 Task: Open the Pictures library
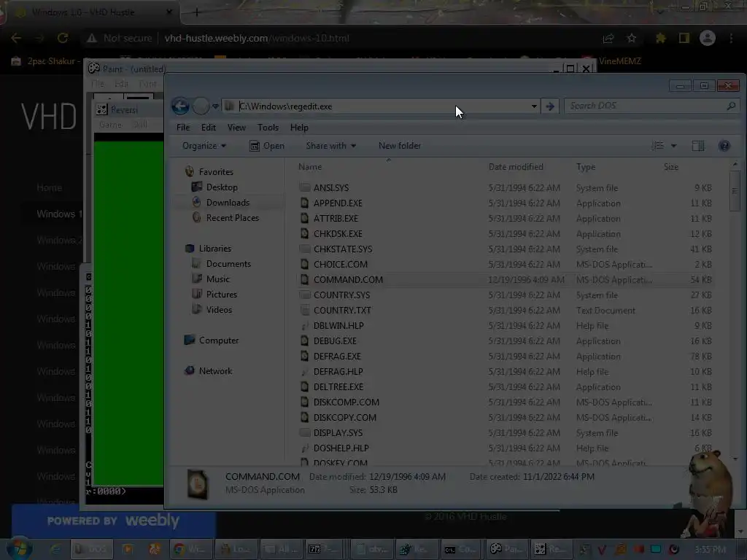[222, 295]
